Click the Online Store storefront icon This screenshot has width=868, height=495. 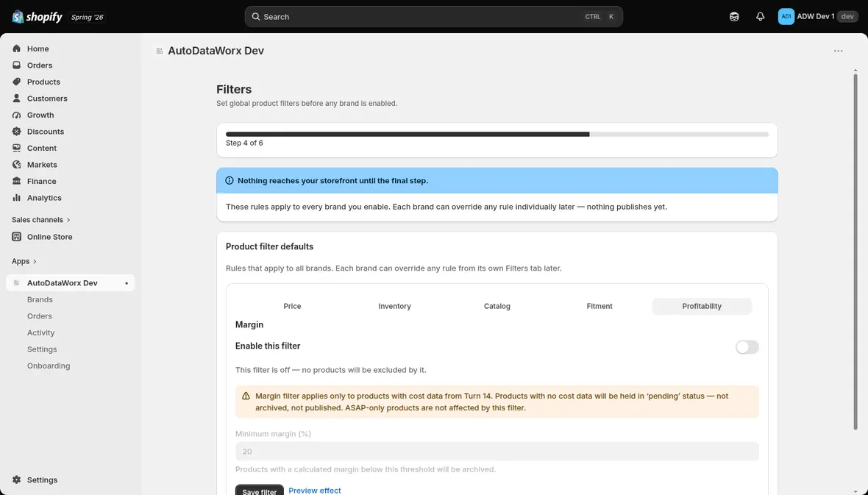[x=17, y=237]
